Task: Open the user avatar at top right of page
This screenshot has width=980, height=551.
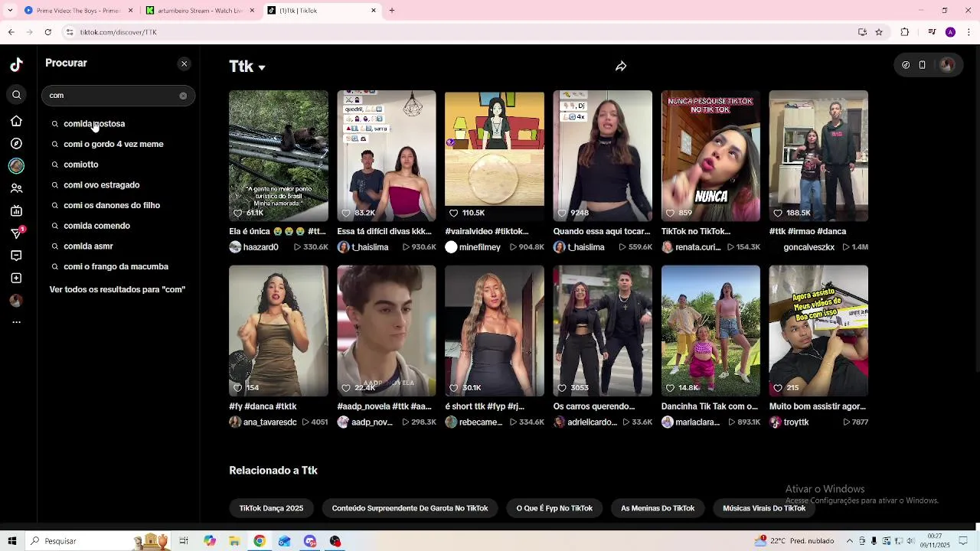Action: coord(947,65)
